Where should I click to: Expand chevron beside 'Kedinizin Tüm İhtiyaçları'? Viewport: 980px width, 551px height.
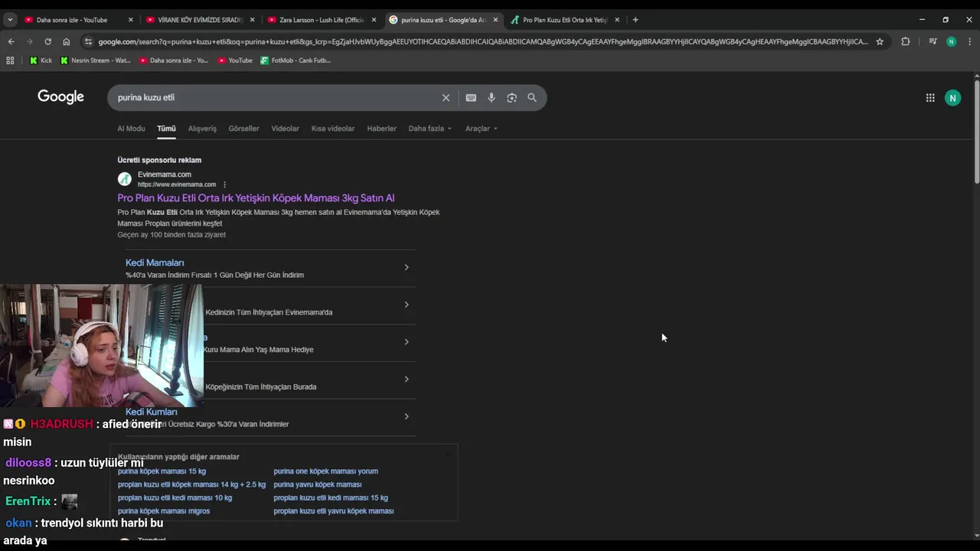(407, 305)
